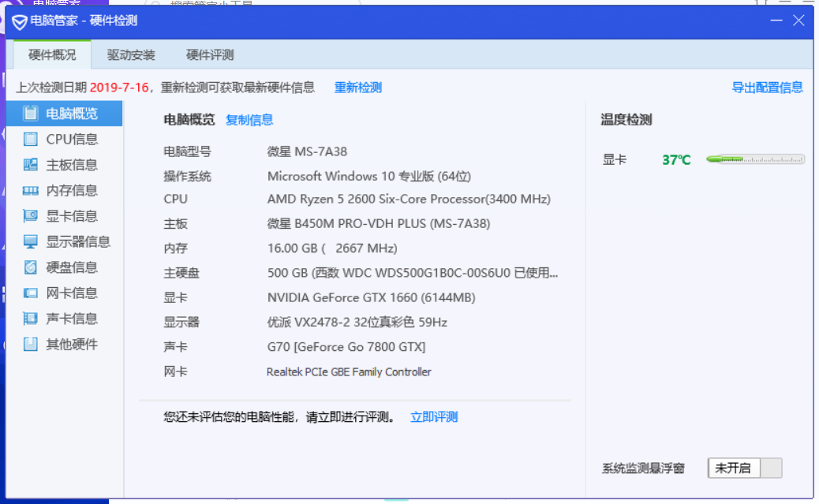Click the G70 GeForce Go 7800 GTX text

tap(346, 347)
